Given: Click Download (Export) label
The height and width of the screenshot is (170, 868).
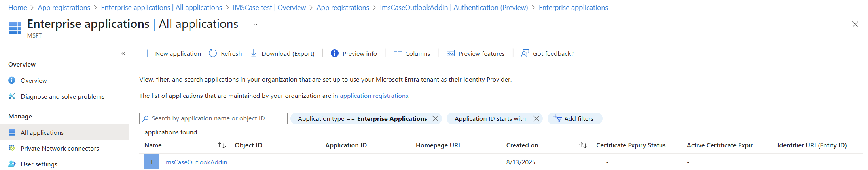Looking at the screenshot, I should click(288, 53).
